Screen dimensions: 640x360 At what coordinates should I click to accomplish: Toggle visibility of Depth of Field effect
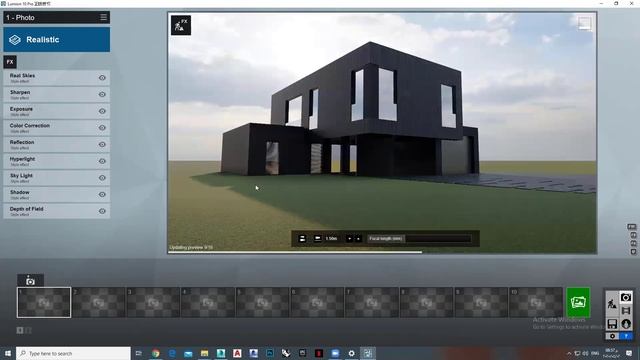(x=102, y=211)
